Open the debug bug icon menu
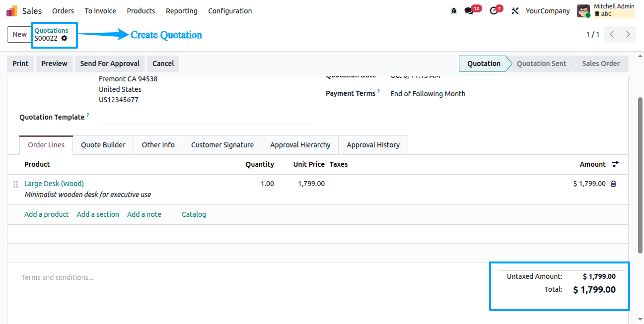This screenshot has height=324, width=644. click(x=453, y=10)
